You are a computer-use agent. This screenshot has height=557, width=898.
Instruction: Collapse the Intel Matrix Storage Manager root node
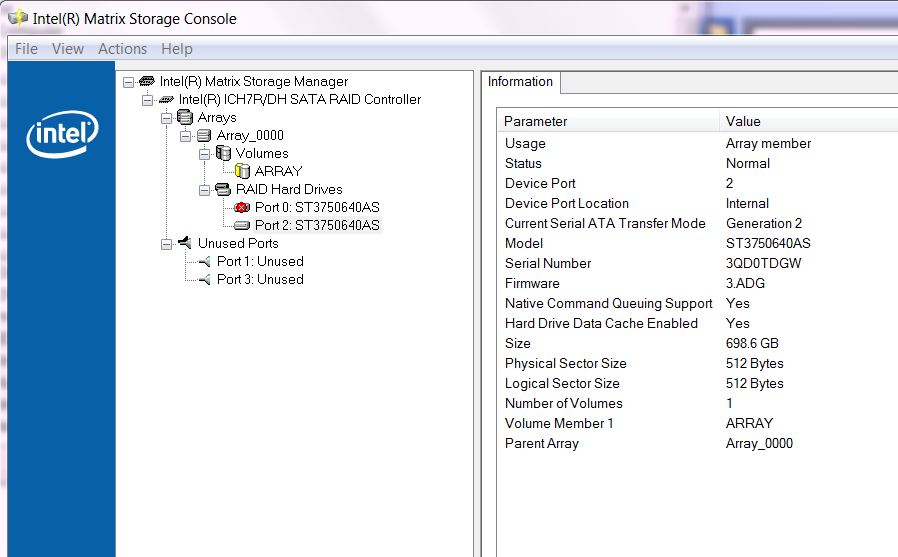(129, 82)
